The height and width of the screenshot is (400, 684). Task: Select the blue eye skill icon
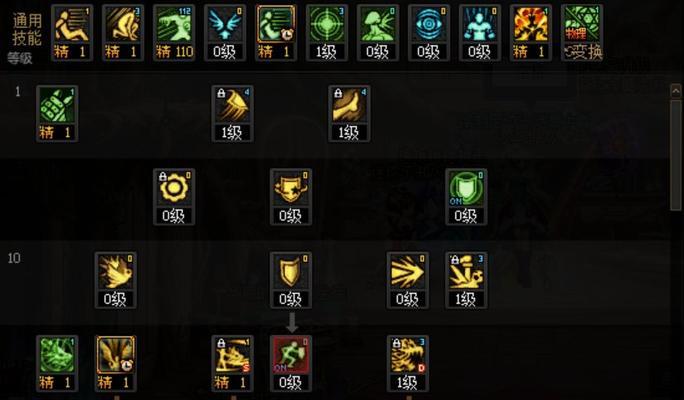(x=429, y=33)
